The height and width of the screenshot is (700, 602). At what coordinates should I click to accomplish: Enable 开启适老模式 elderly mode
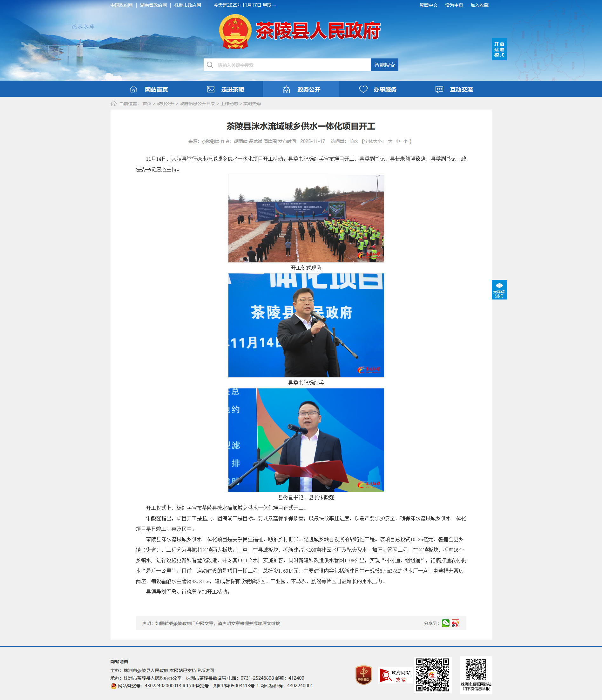499,50
